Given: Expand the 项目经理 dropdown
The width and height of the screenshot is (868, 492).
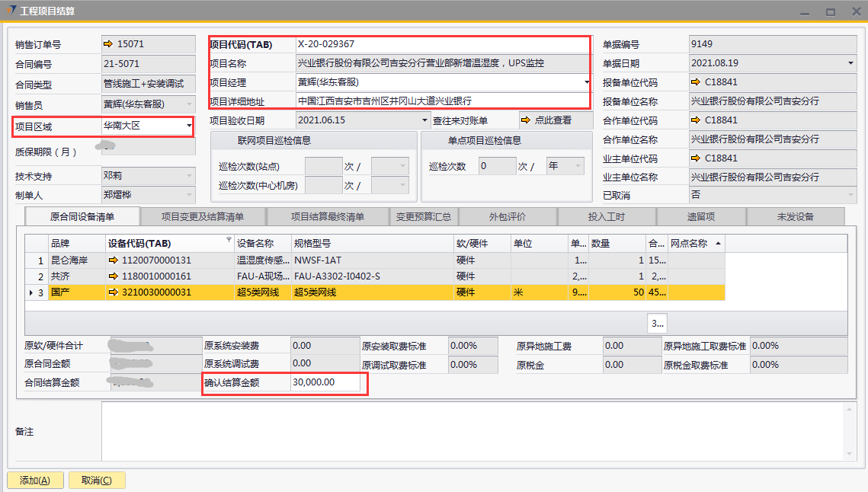Looking at the screenshot, I should pos(586,82).
